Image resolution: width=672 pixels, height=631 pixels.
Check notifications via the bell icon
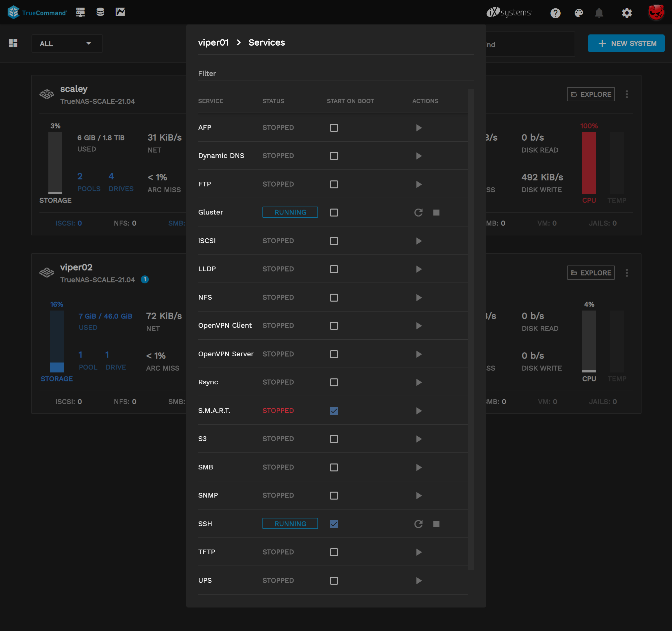pyautogui.click(x=600, y=13)
